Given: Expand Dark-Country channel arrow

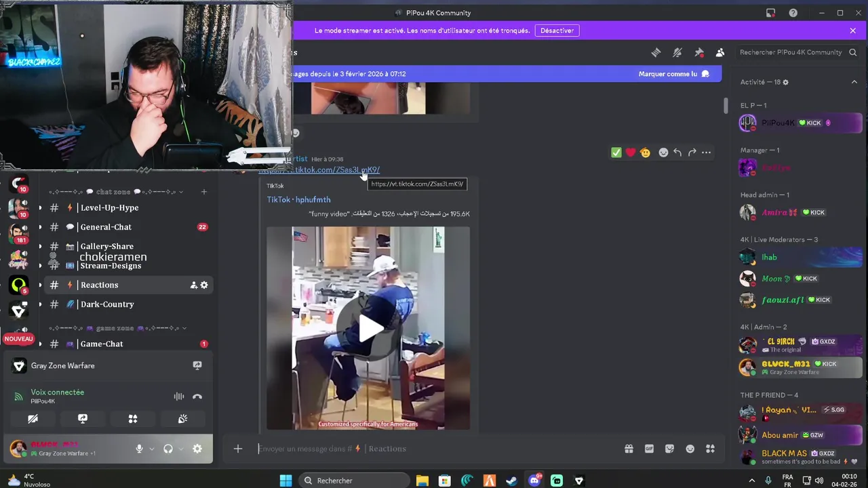Looking at the screenshot, I should tap(40, 304).
